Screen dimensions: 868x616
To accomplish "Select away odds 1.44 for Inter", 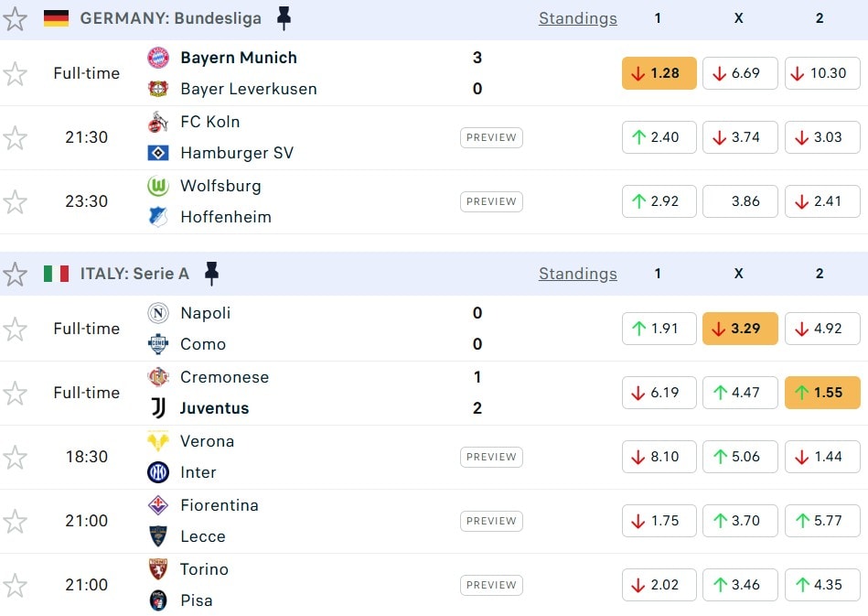I will [x=821, y=457].
